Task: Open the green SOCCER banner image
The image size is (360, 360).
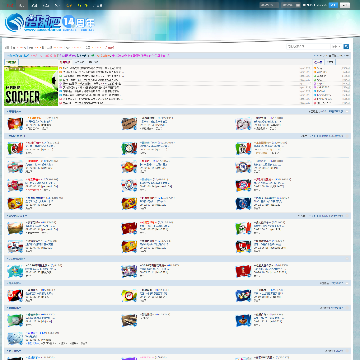Action: 31,86
